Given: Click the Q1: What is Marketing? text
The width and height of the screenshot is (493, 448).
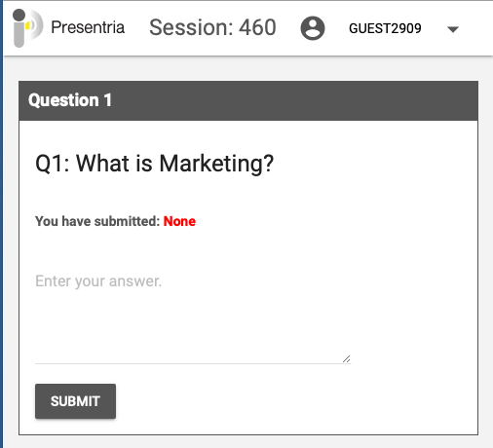Looking at the screenshot, I should (x=155, y=164).
